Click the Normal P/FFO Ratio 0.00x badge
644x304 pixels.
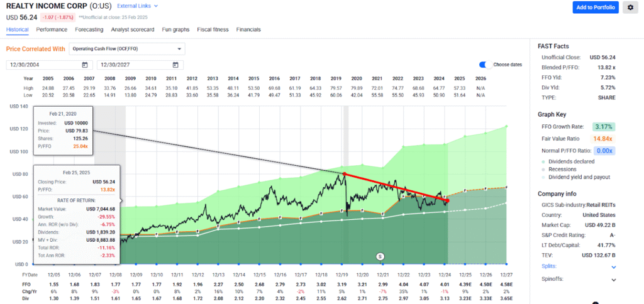click(605, 151)
